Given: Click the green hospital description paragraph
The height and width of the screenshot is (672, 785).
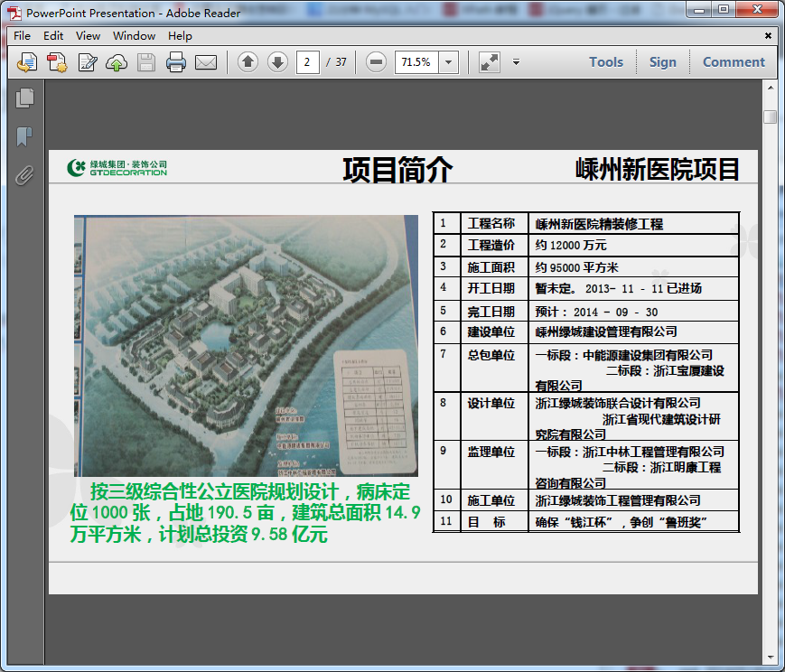Looking at the screenshot, I should pos(245,513).
